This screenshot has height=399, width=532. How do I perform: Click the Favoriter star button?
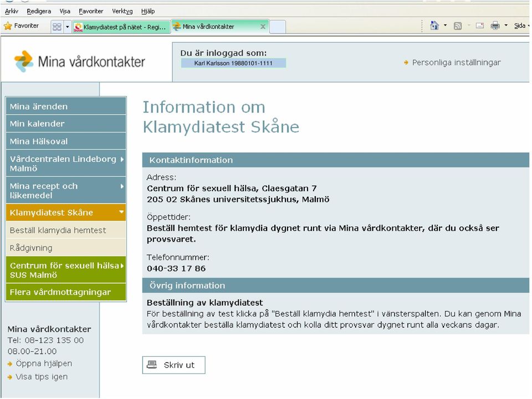click(x=21, y=26)
